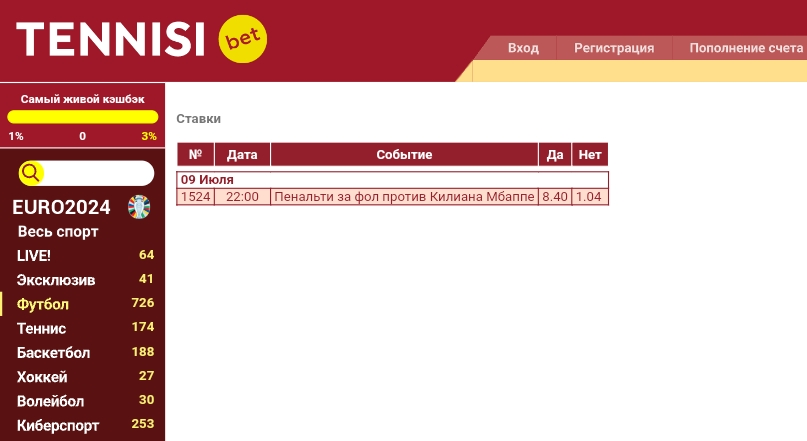This screenshot has height=441, width=807.
Task: Click the yellow bet logo badge
Action: (x=243, y=39)
